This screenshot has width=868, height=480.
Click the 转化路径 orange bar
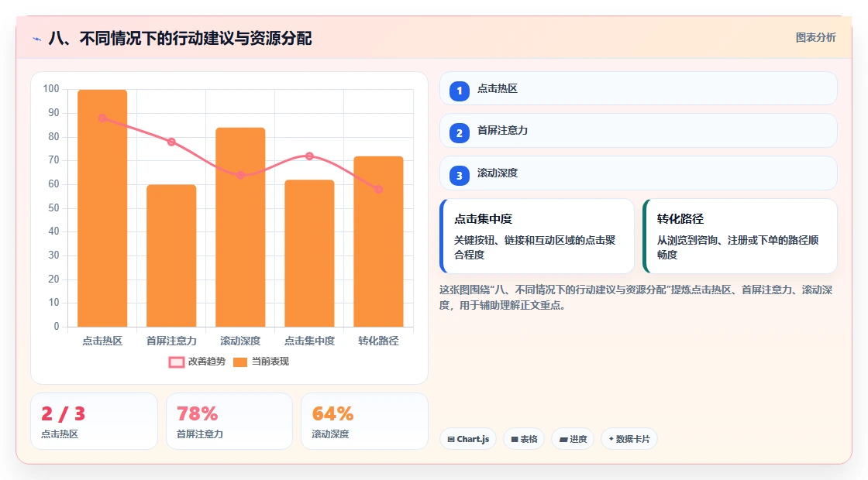379,242
